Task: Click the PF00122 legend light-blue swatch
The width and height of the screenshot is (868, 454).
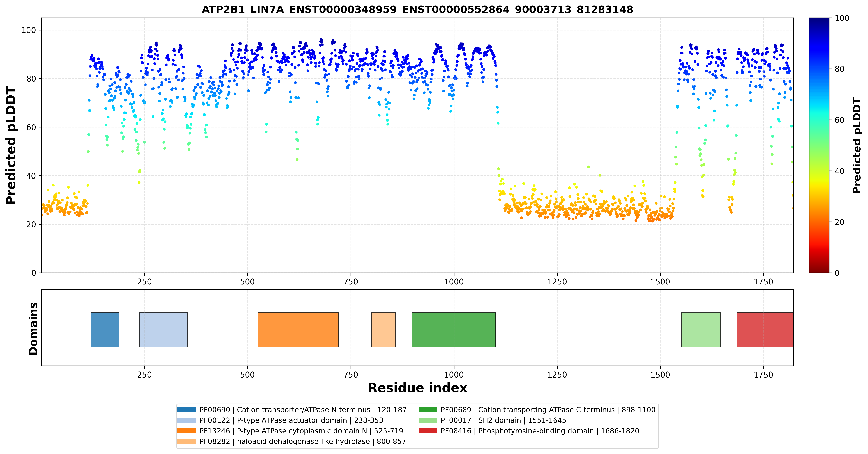Action: click(x=187, y=420)
